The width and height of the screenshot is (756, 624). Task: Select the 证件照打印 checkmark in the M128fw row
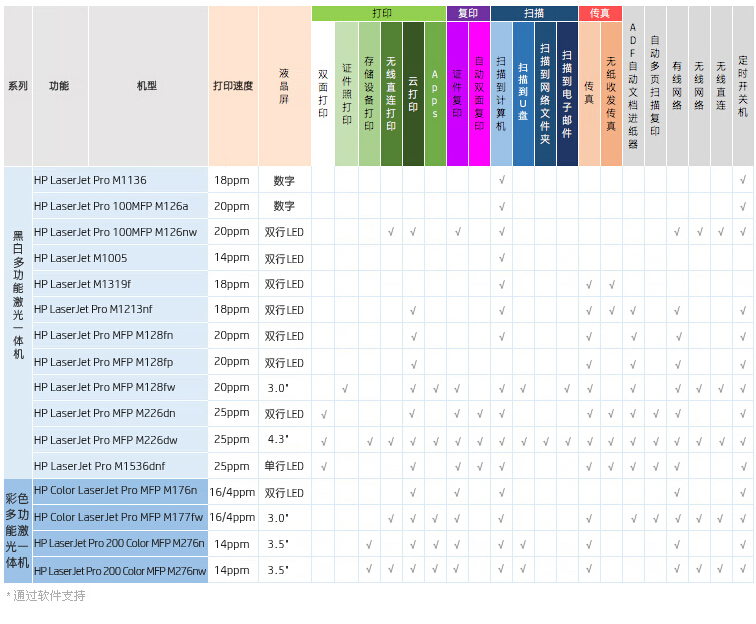point(345,388)
